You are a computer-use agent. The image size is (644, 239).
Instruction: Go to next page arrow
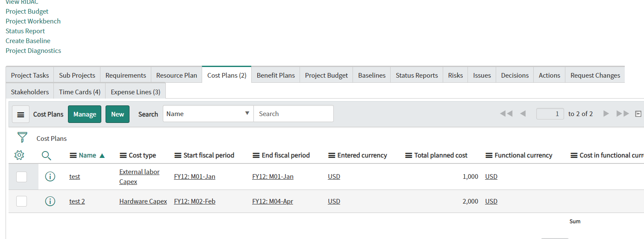click(606, 114)
